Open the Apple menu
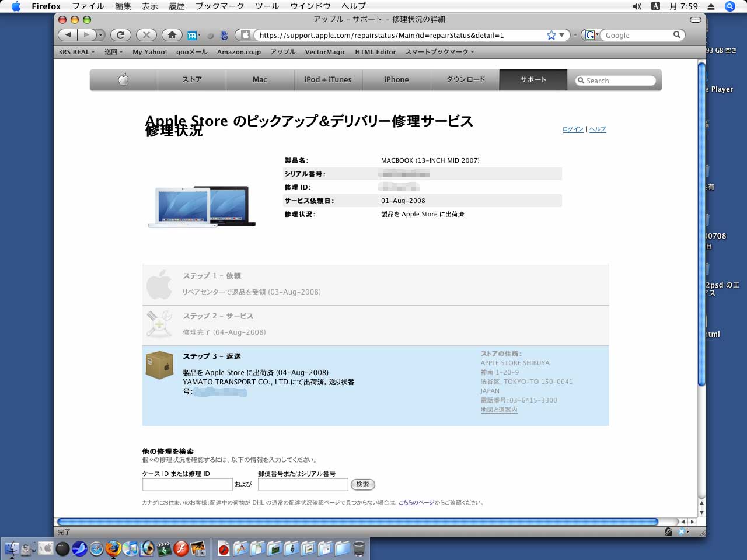This screenshot has height=560, width=747. [16, 6]
